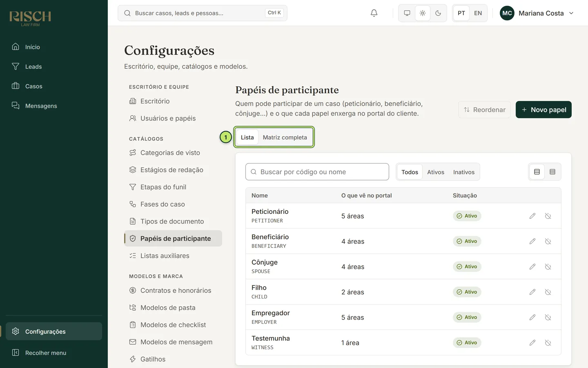Deactivate the Cônjuge role
The image size is (588, 368).
548,267
